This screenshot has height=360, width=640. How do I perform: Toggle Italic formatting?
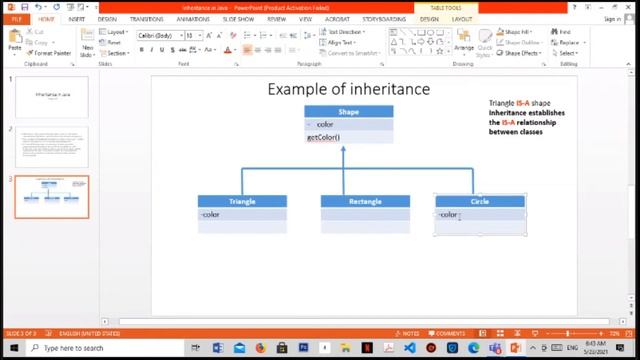(x=152, y=50)
